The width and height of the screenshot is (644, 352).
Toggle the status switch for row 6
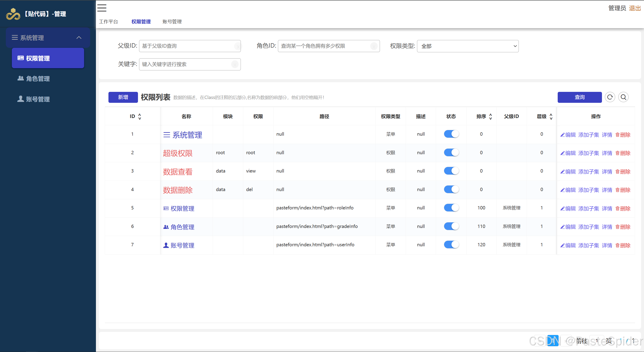451,226
